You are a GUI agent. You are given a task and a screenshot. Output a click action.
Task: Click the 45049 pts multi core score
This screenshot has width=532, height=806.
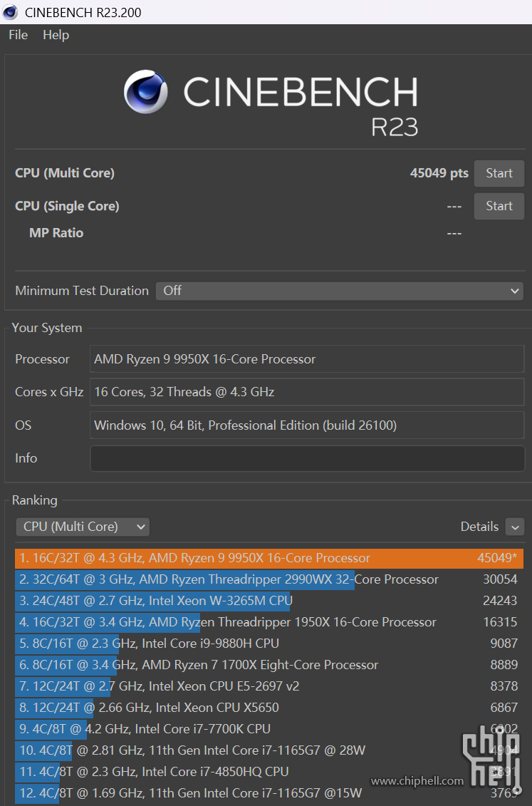pyautogui.click(x=439, y=173)
